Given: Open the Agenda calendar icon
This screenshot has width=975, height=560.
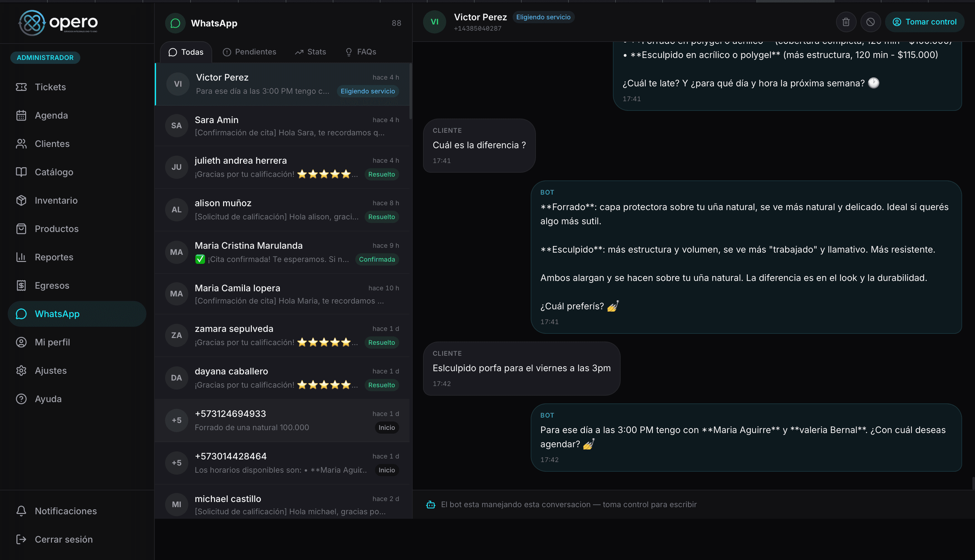Looking at the screenshot, I should pos(51,115).
